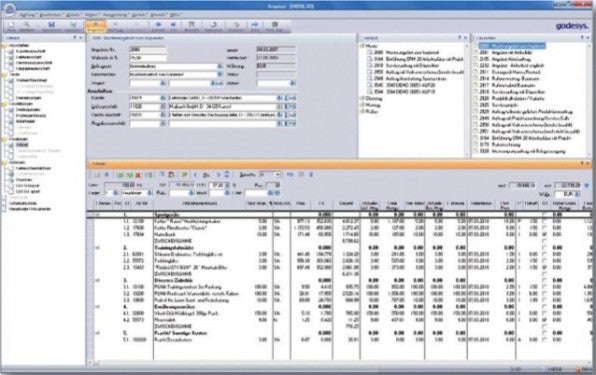Click the filter funnel icon above the table
The width and height of the screenshot is (596, 375).
click(587, 185)
